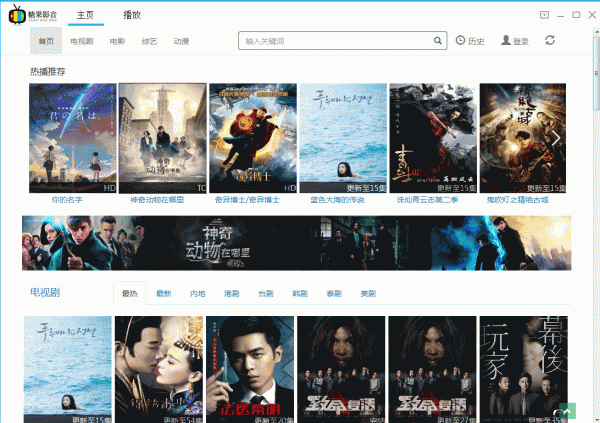Open the first 致命复活 poster
The height and width of the screenshot is (423, 600).
tap(341, 369)
